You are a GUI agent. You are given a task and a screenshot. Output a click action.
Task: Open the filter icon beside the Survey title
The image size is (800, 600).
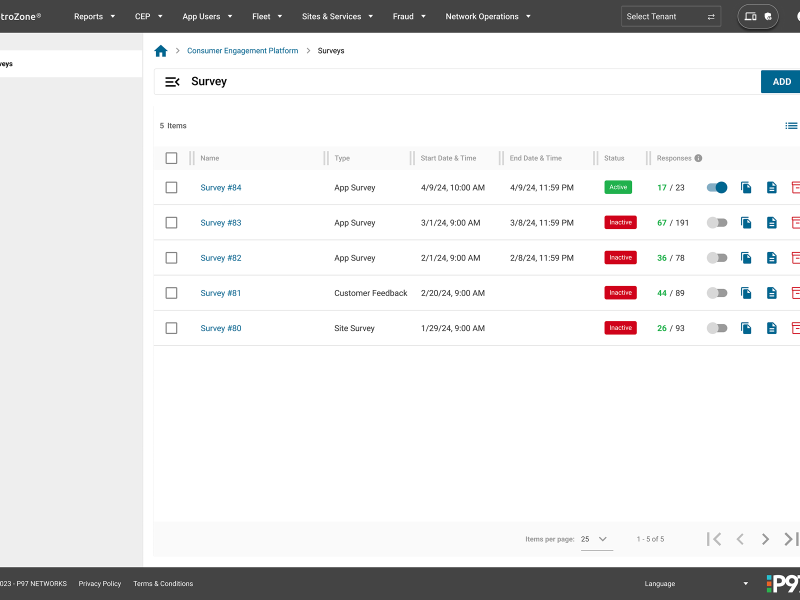coord(170,81)
